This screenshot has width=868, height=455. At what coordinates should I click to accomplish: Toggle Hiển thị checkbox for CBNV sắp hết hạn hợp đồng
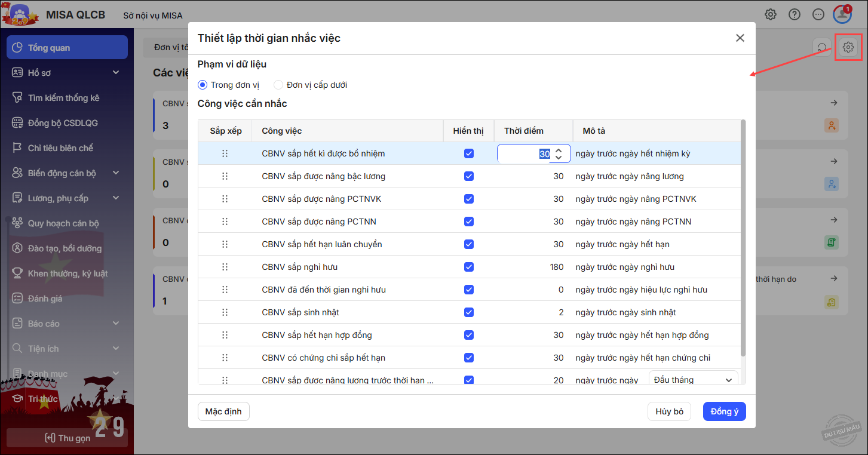[x=469, y=335]
